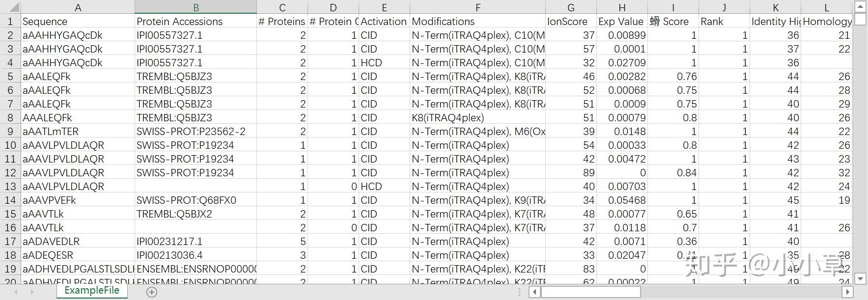Image resolution: width=868 pixels, height=300 pixels.
Task: Select the HCD activation cell in row 13
Action: (x=384, y=187)
